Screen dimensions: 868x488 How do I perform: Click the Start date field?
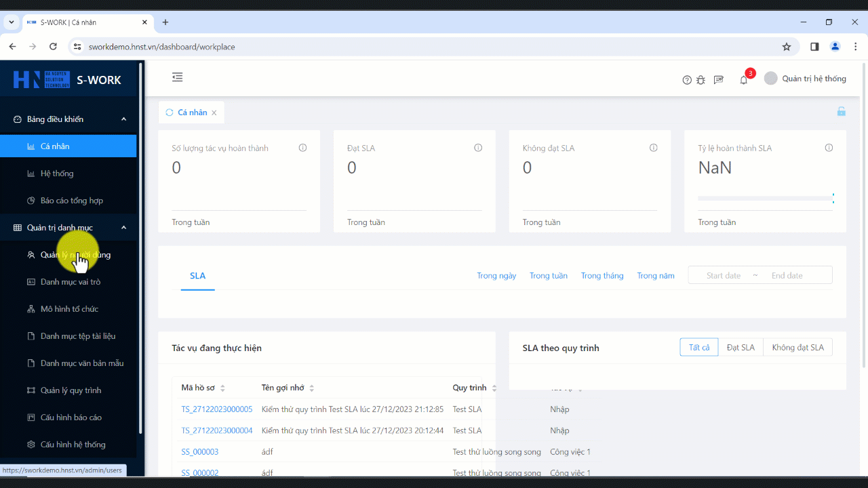[724, 276]
